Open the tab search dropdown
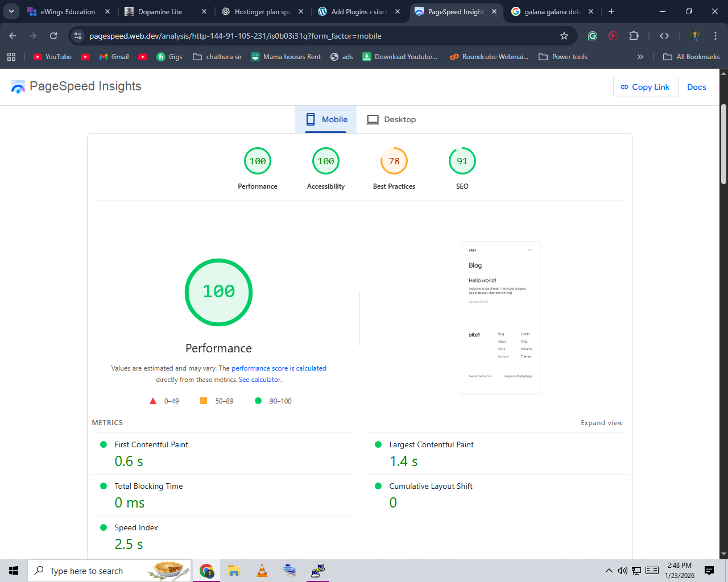 [11, 11]
